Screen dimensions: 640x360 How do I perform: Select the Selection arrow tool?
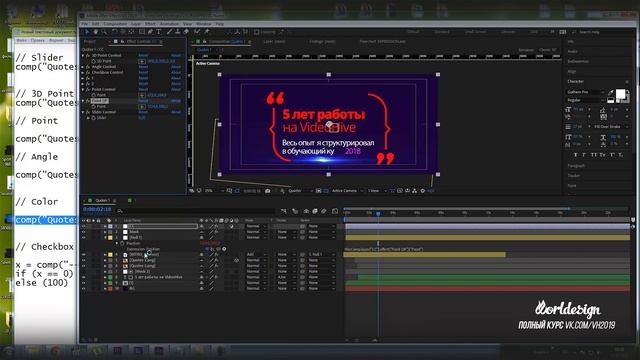(x=87, y=32)
